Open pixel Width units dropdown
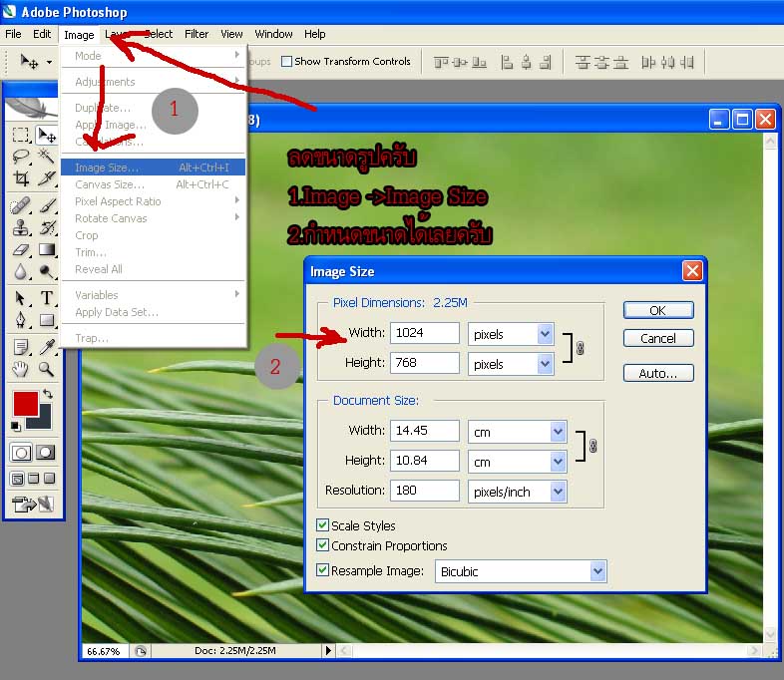The image size is (784, 680). point(545,334)
